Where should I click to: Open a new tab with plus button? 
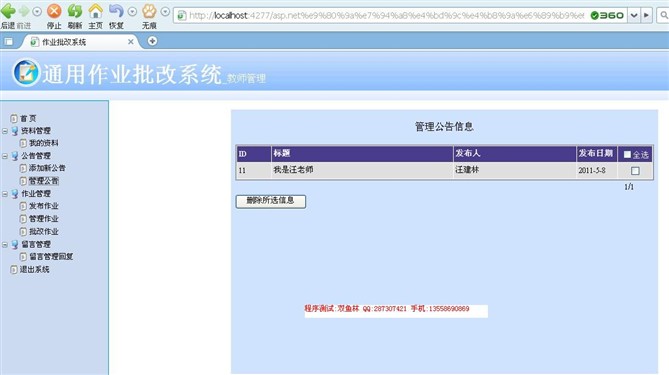[152, 41]
